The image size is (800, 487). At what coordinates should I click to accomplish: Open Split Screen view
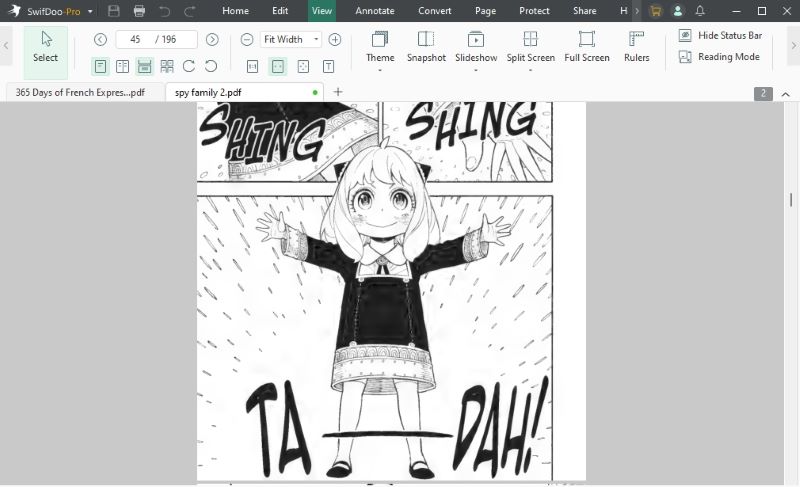coord(531,46)
